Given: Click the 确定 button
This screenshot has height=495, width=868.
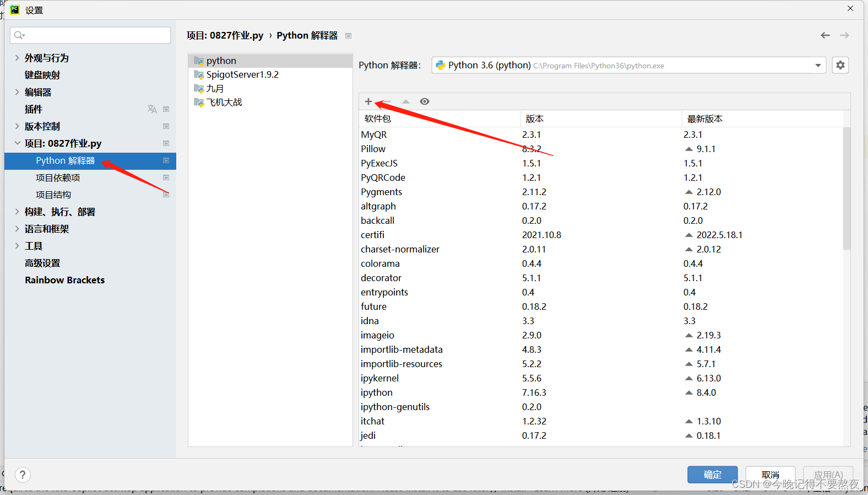Looking at the screenshot, I should coord(713,475).
